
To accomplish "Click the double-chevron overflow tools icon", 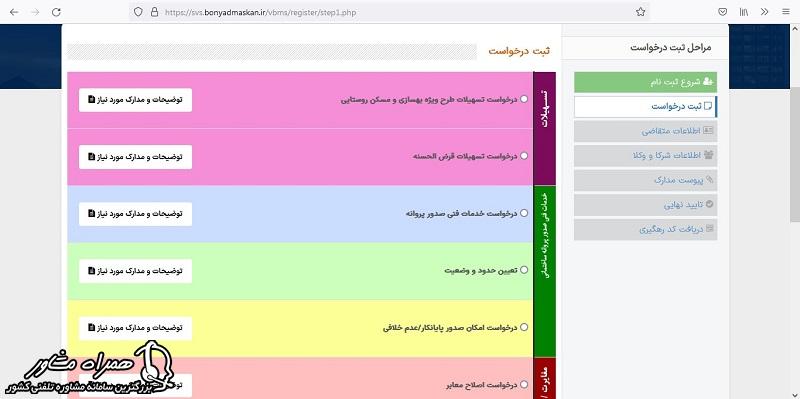I will [764, 12].
